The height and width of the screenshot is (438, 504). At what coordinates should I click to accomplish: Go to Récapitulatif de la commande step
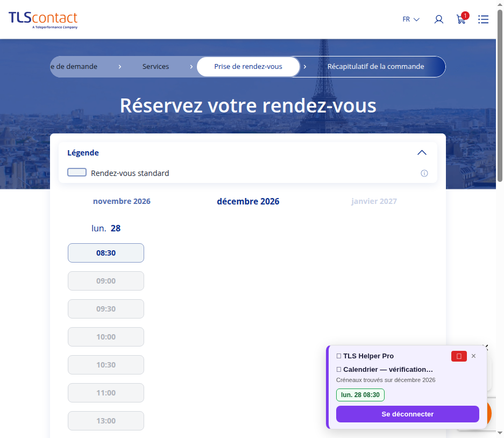pyautogui.click(x=375, y=67)
